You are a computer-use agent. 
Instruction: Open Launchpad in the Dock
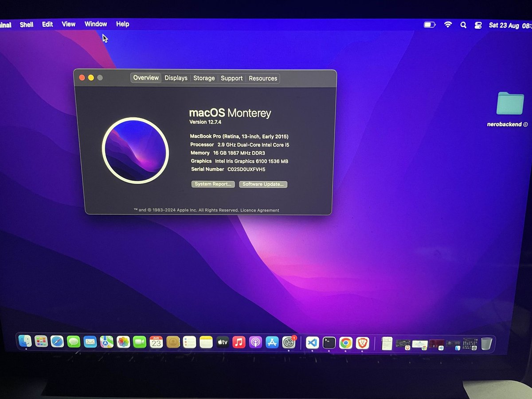(x=41, y=341)
